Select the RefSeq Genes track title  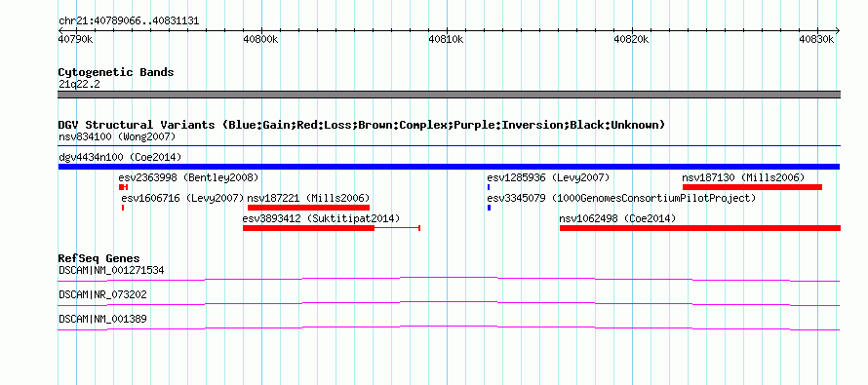pyautogui.click(x=99, y=258)
